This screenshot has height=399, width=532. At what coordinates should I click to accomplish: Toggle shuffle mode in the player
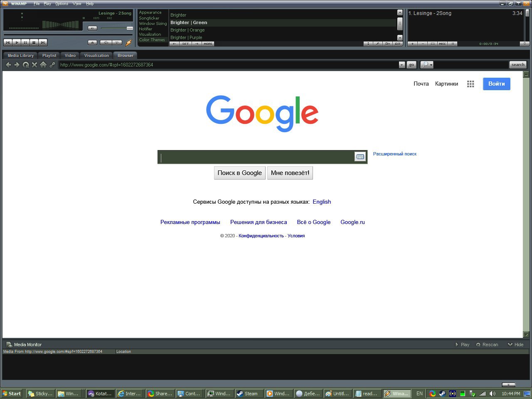point(106,42)
